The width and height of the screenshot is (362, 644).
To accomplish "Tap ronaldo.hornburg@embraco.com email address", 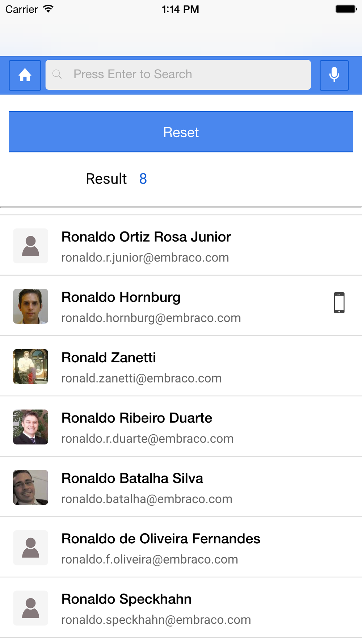I will pos(151,318).
